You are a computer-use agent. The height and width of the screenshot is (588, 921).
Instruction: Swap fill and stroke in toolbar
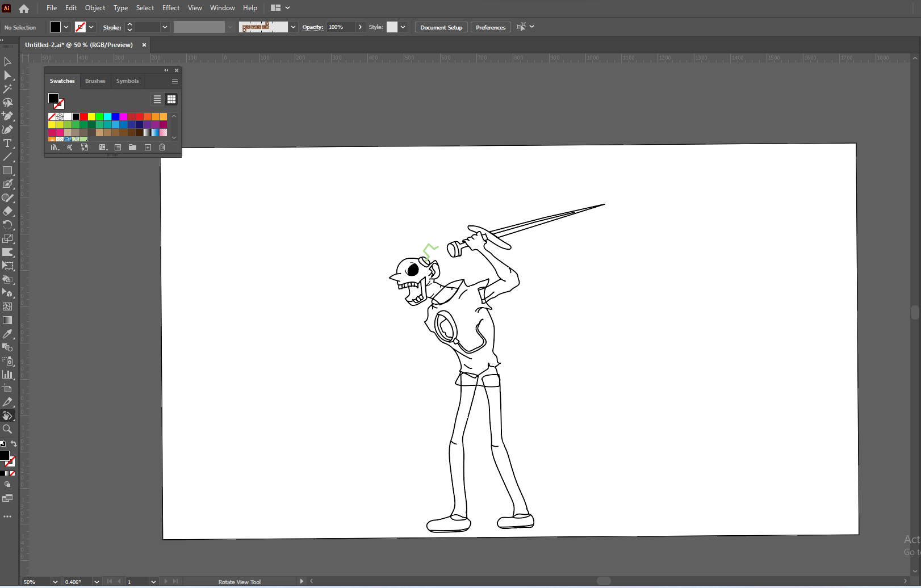[x=14, y=444]
